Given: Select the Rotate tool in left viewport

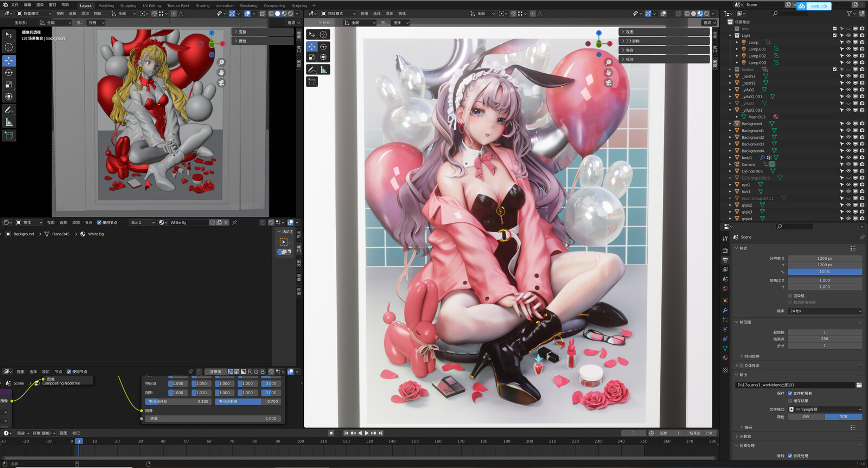Looking at the screenshot, I should point(9,72).
